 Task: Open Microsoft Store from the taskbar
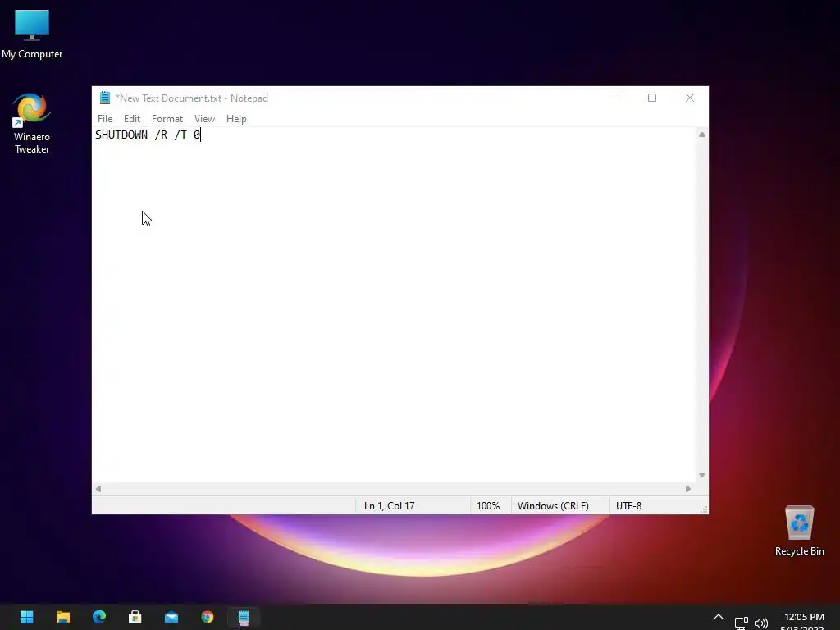click(135, 617)
